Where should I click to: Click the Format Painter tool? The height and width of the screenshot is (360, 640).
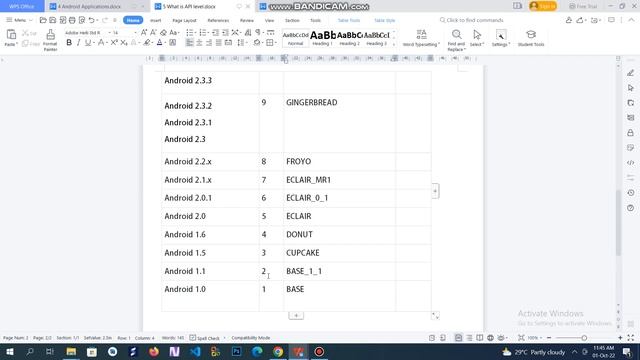(50, 40)
